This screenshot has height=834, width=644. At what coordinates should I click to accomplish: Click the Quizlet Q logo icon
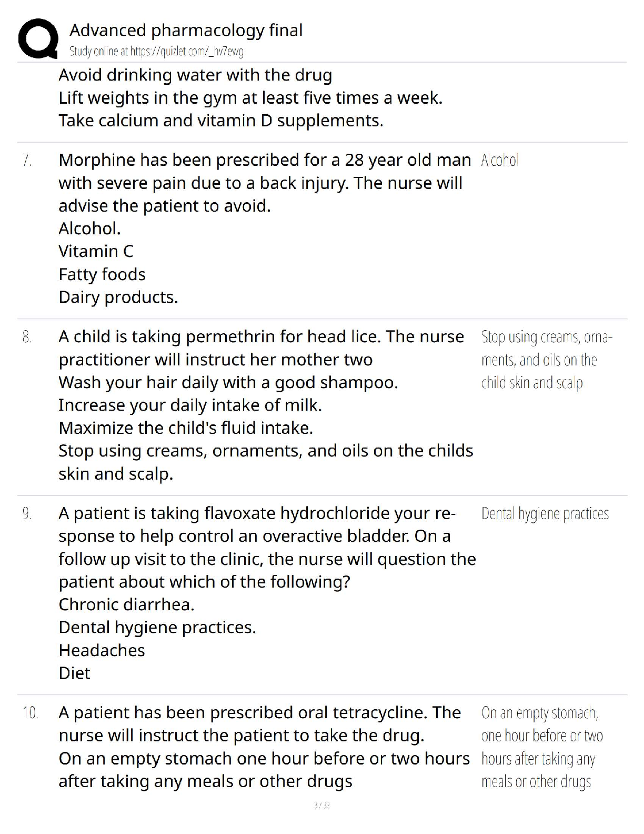coord(37,38)
